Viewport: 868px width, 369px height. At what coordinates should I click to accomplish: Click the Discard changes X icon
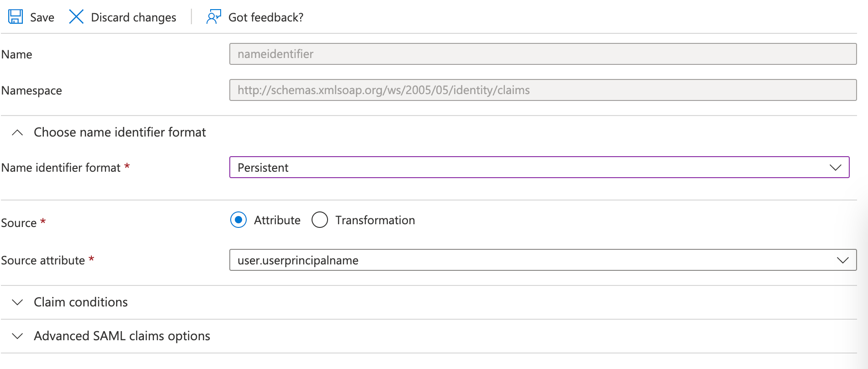click(x=76, y=17)
